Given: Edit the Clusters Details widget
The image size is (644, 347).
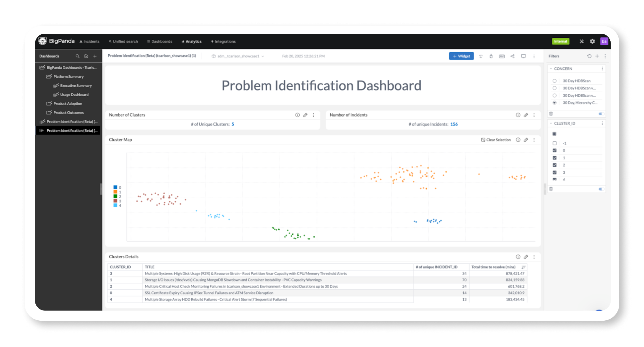Looking at the screenshot, I should (x=526, y=257).
